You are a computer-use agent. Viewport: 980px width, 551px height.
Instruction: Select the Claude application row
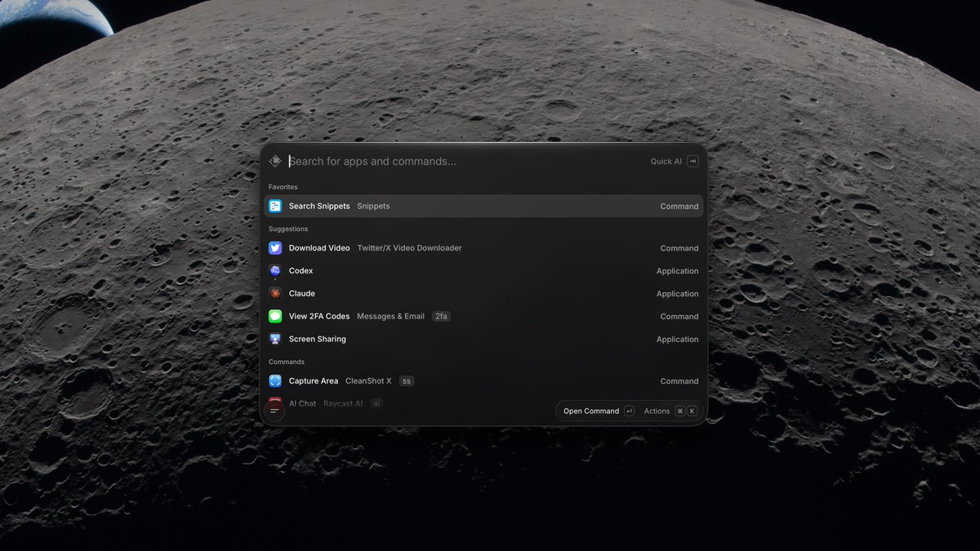(x=483, y=294)
